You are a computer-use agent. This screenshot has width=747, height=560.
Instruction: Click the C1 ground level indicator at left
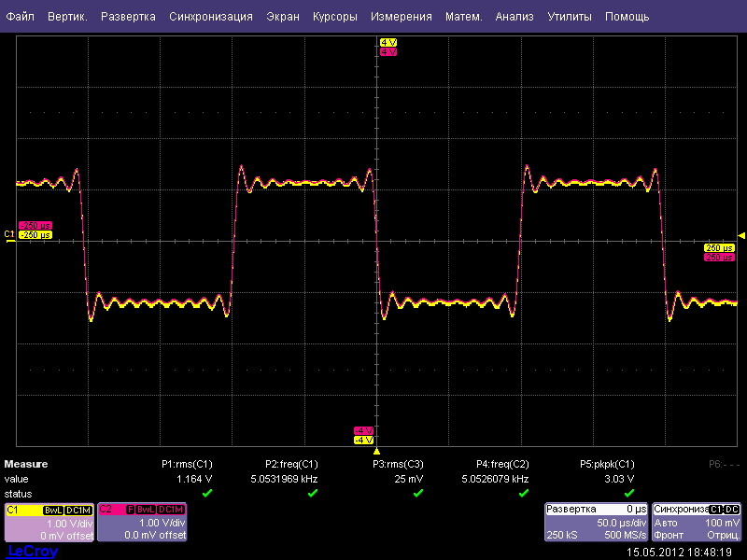pos(9,234)
